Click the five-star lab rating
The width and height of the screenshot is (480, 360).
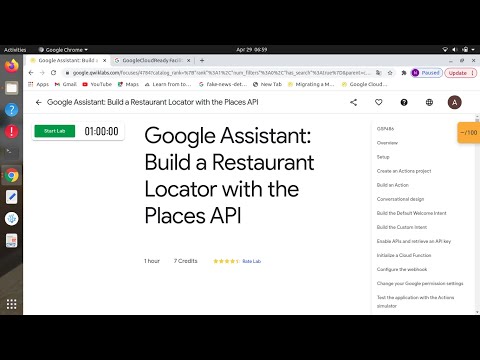click(226, 261)
